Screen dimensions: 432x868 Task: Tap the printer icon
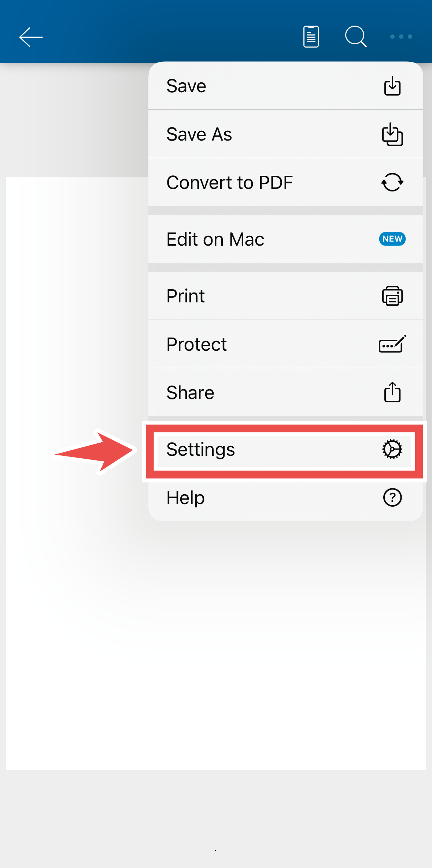392,296
